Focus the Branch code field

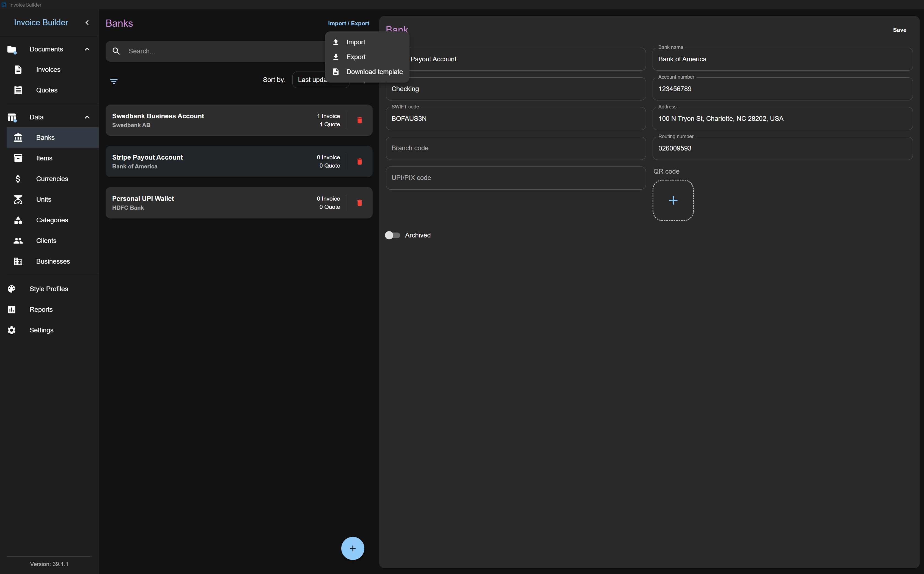[x=515, y=148]
